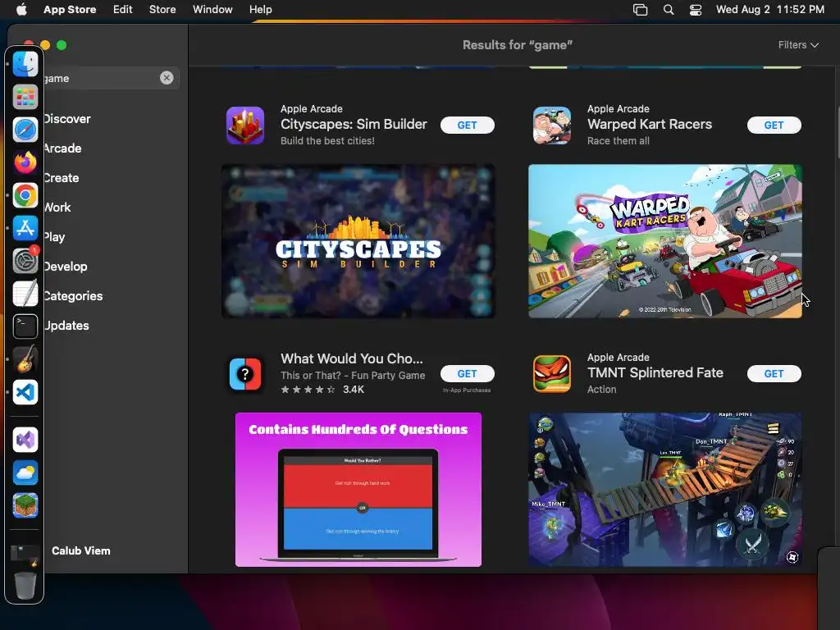Open the App Store menu
The height and width of the screenshot is (630, 840).
pos(70,9)
